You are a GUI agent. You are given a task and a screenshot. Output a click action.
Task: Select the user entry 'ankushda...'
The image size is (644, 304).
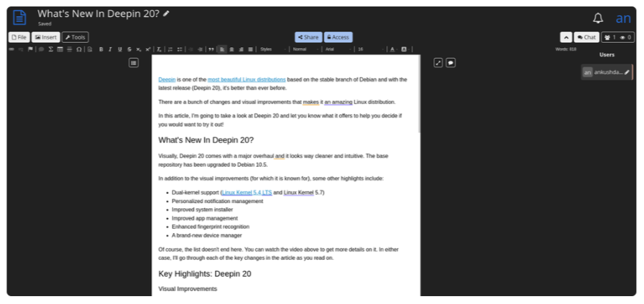coord(607,72)
